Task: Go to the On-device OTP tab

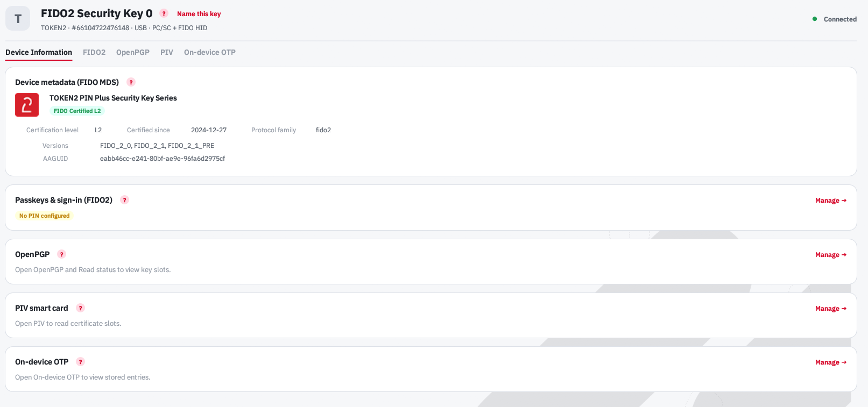Action: pos(210,52)
